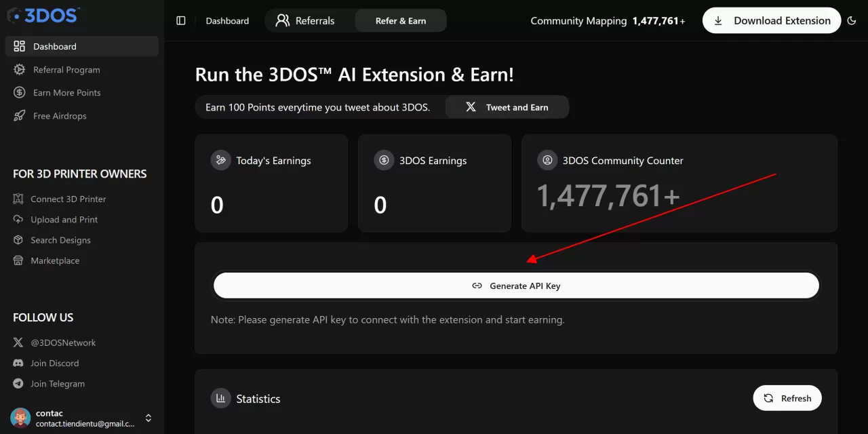Click the user avatar picture
Viewport: 868px width, 434px height.
click(20, 418)
